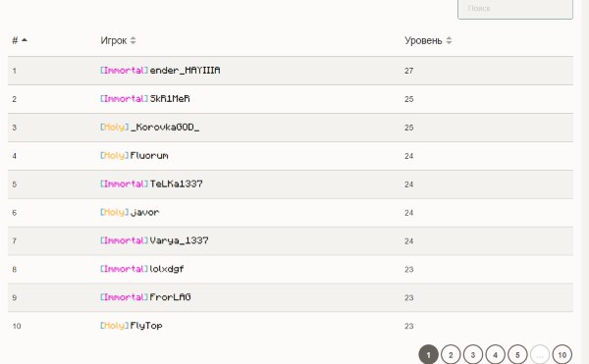589x364 pixels.
Task: Go to page 4
Action: click(x=495, y=354)
